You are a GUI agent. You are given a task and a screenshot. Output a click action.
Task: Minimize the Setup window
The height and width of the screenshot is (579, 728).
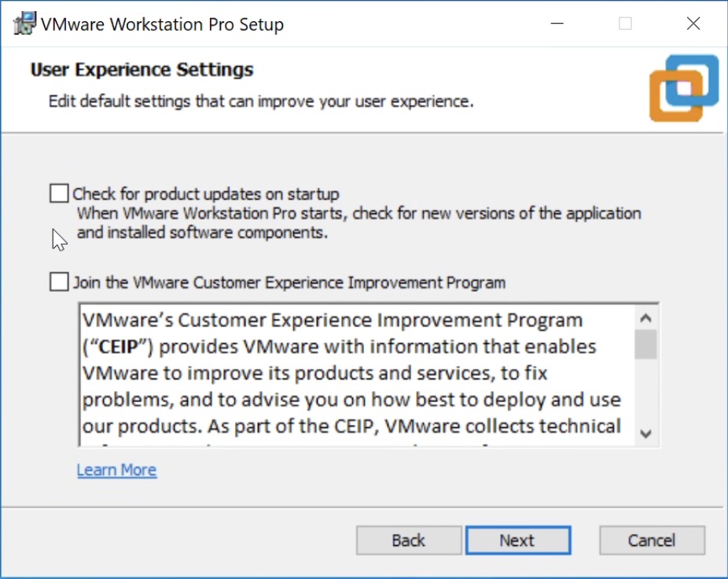[x=557, y=24]
